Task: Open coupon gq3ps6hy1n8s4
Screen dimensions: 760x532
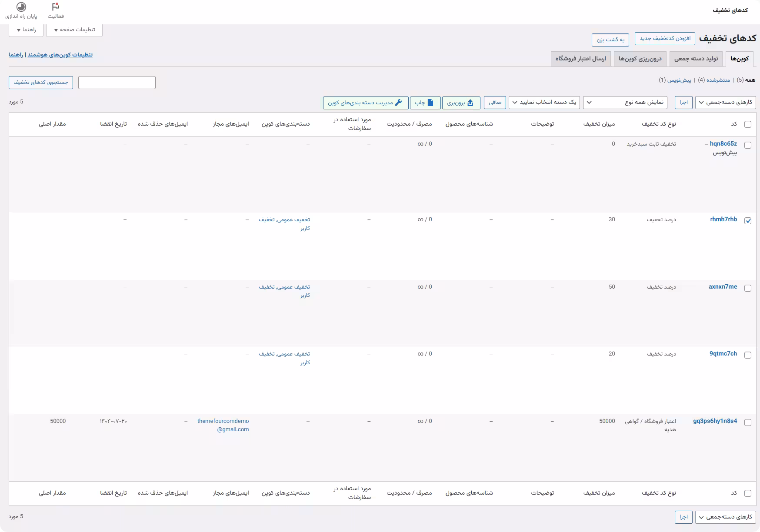Action: 715,421
